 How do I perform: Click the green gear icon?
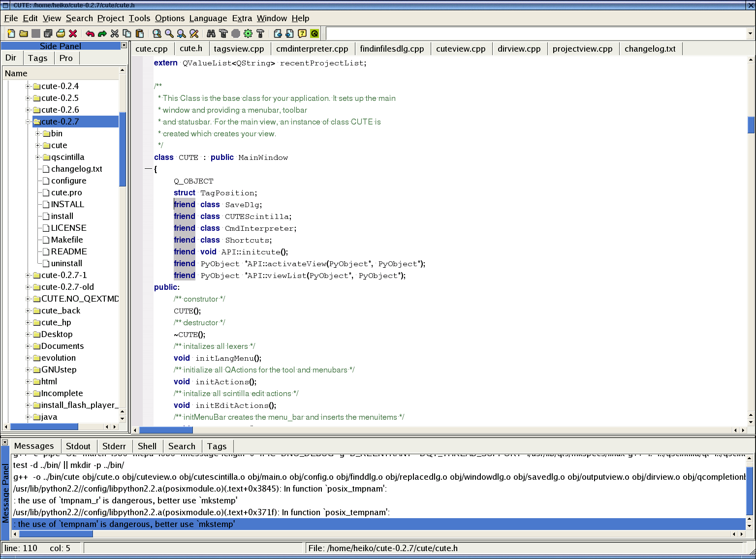tap(248, 33)
